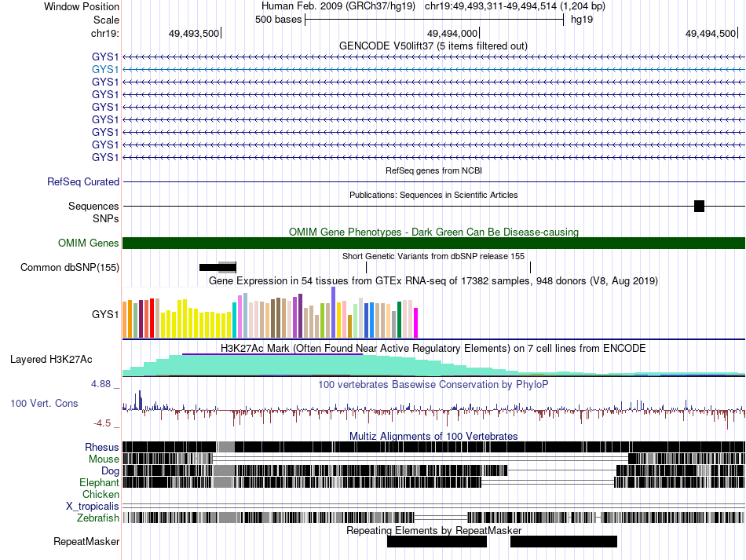Viewport: 746px width, 560px height.
Task: Select the Zebrafish alignment row label
Action: tap(98, 518)
